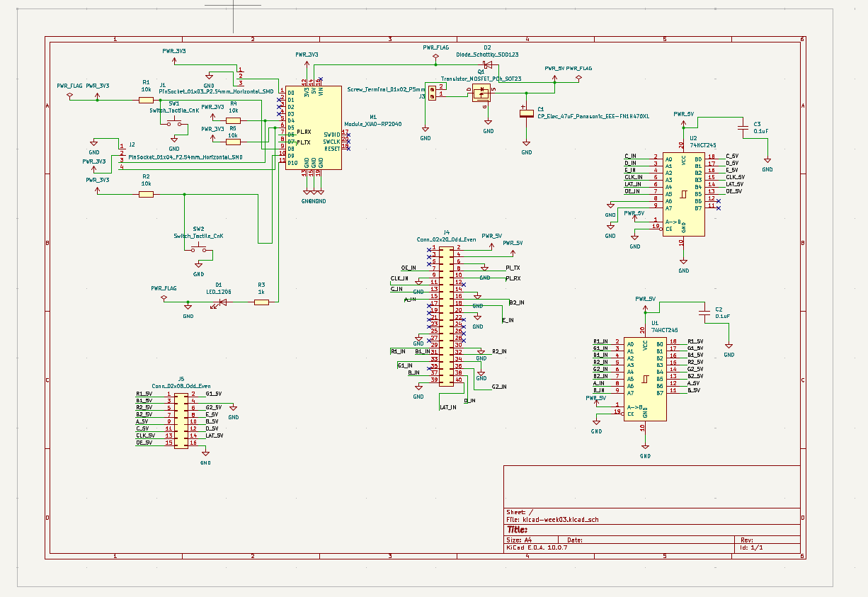Click the CLK_5V label on U2's output
Viewport: 868px width, 597px height.
[x=735, y=177]
